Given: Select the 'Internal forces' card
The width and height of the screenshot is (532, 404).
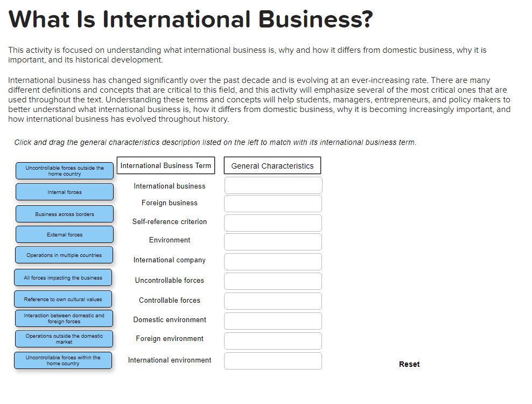Looking at the screenshot, I should tap(64, 192).
